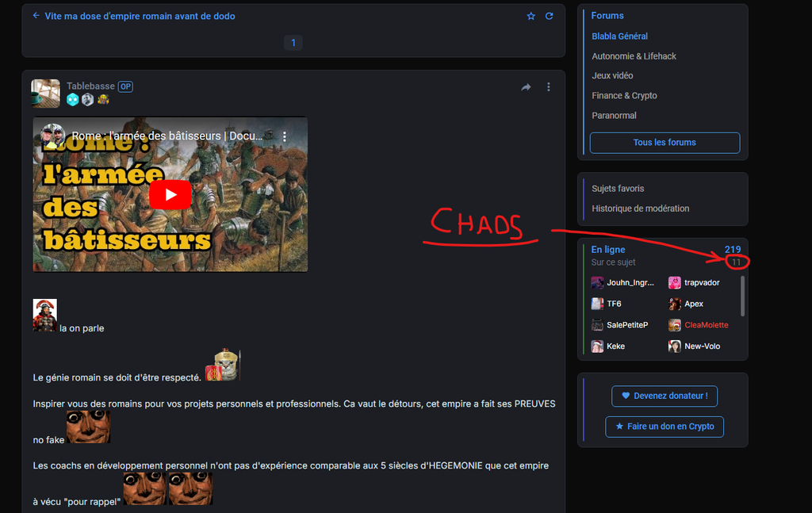Open the topic title link
812x513 pixels.
(140, 16)
